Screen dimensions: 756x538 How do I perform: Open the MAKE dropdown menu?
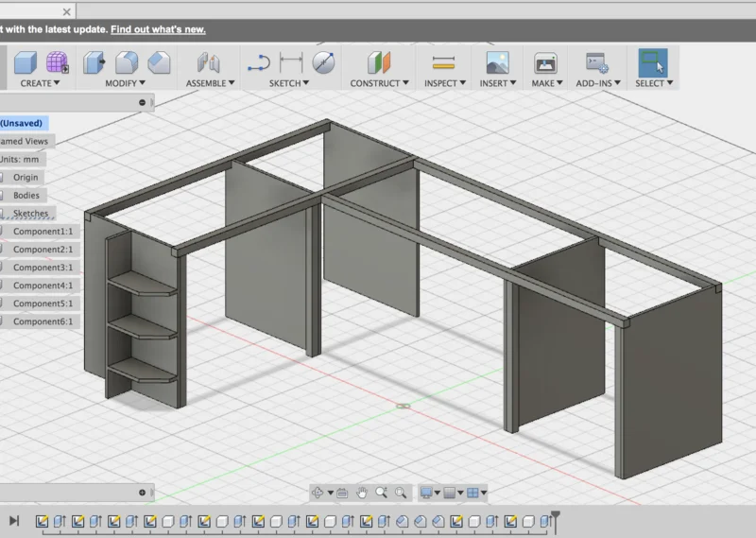[547, 83]
